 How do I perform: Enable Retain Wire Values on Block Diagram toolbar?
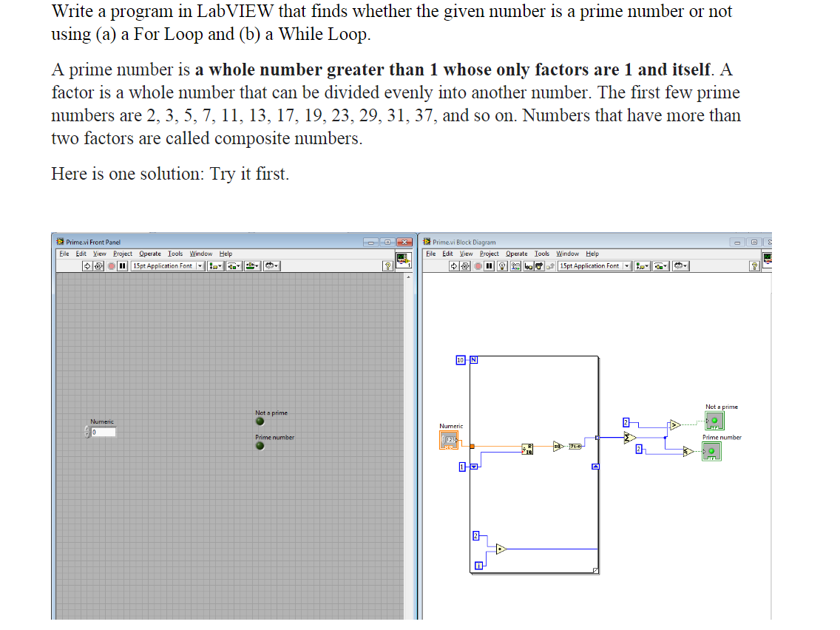tap(515, 266)
